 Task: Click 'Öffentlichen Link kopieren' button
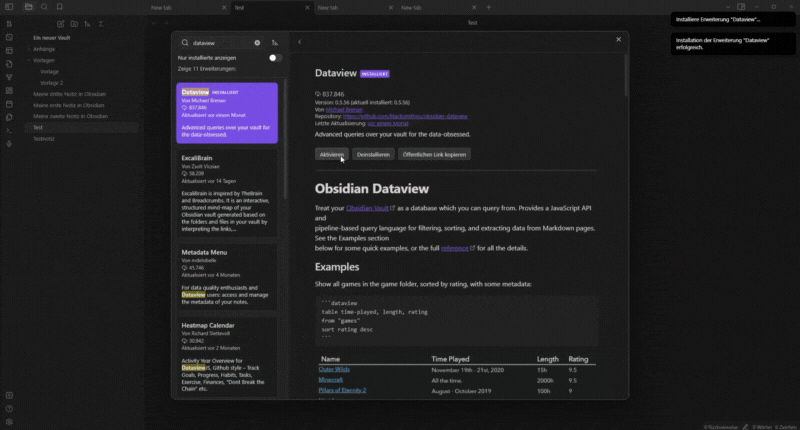[434, 155]
